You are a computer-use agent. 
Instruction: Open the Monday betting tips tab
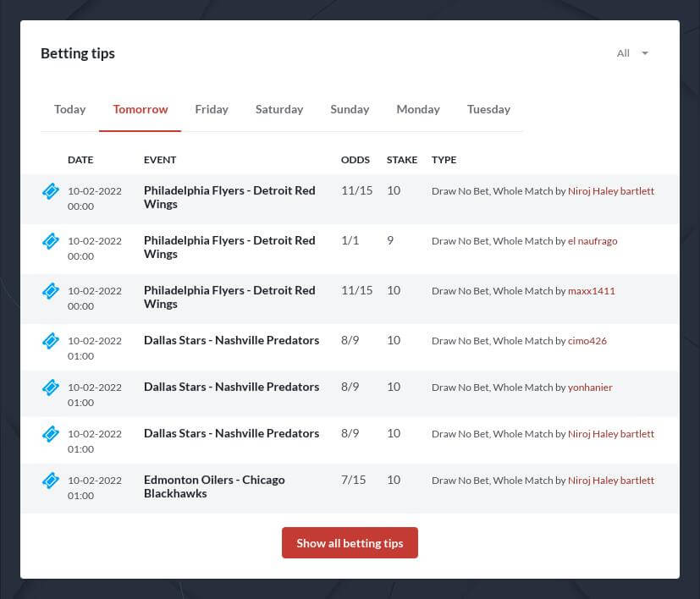[x=418, y=108]
